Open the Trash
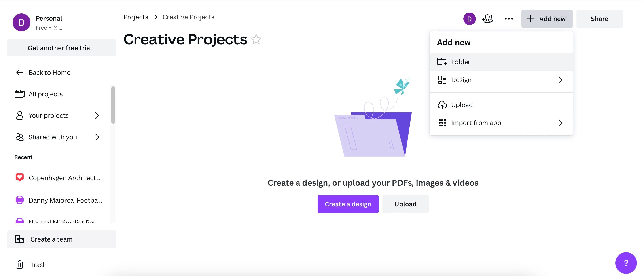 click(x=38, y=265)
